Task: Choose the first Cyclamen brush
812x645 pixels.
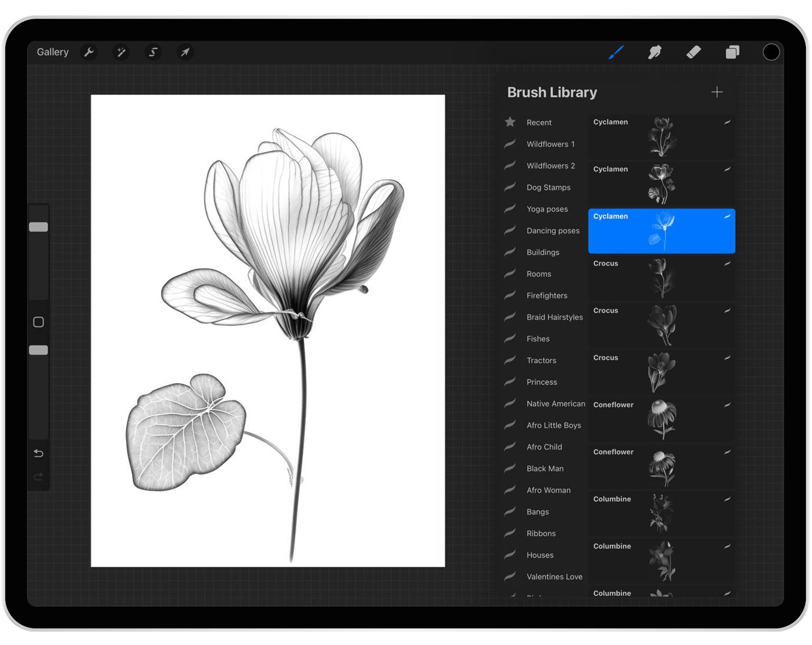Action: click(661, 137)
